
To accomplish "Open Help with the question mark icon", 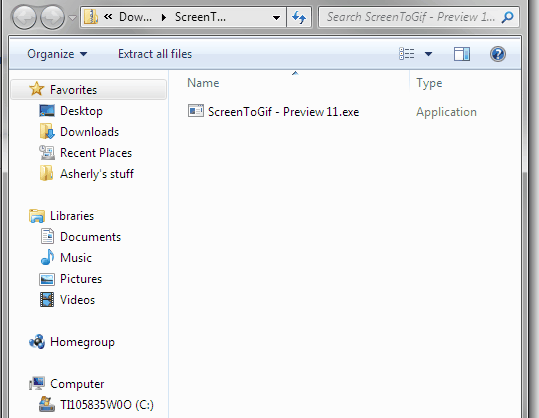I will pyautogui.click(x=498, y=54).
